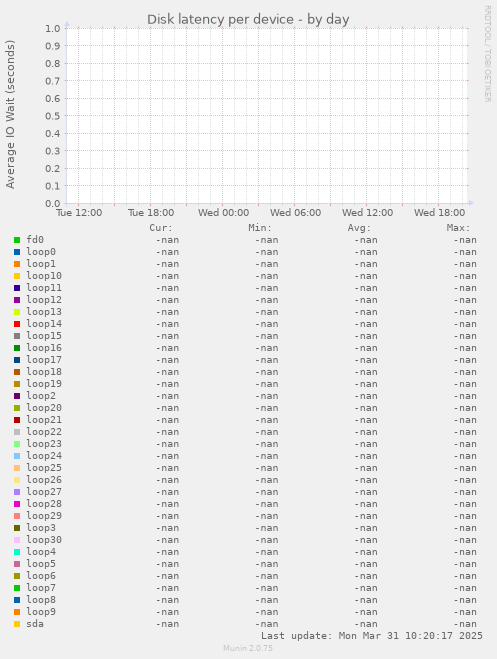Select the loop22 legend label
This screenshot has width=497, height=659.
pos(44,432)
